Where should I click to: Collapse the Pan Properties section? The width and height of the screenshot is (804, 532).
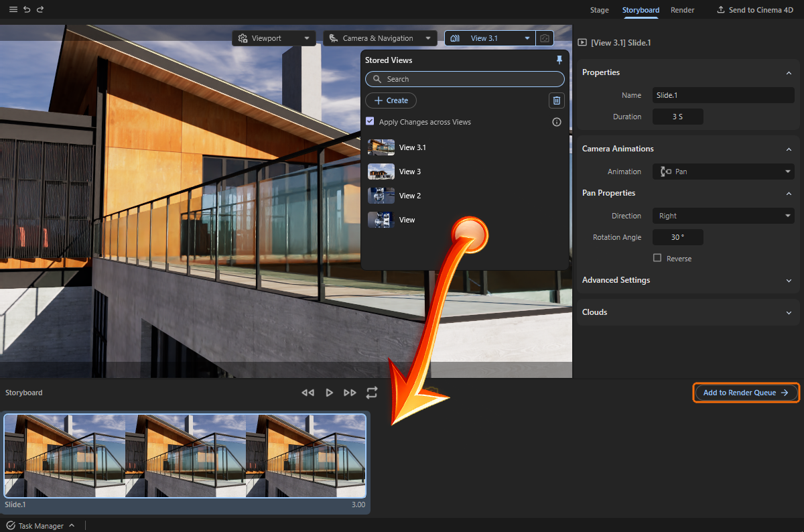tap(789, 193)
